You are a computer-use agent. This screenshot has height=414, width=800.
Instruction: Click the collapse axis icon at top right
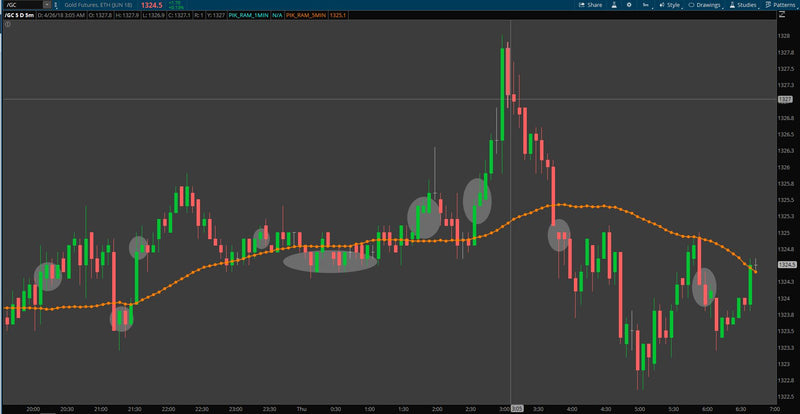tap(781, 15)
